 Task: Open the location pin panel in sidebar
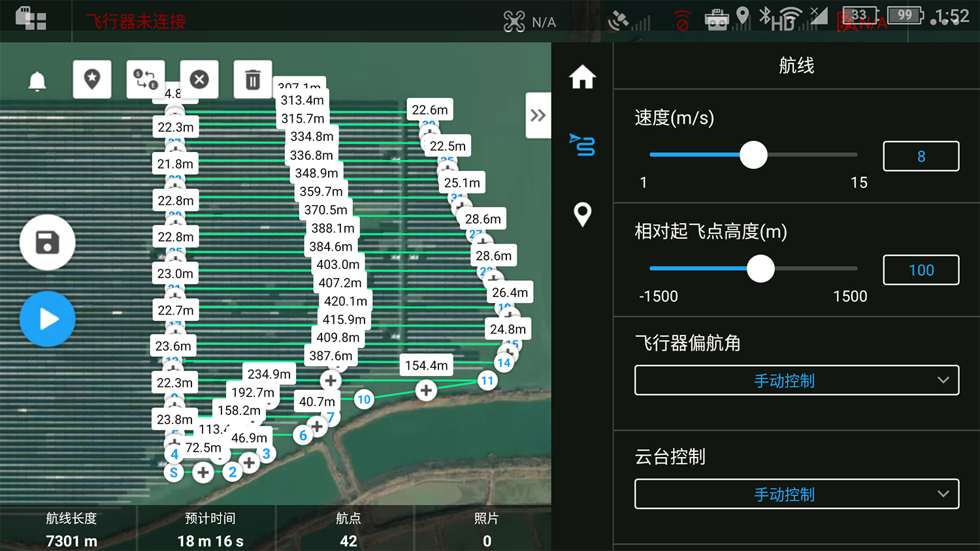[582, 214]
